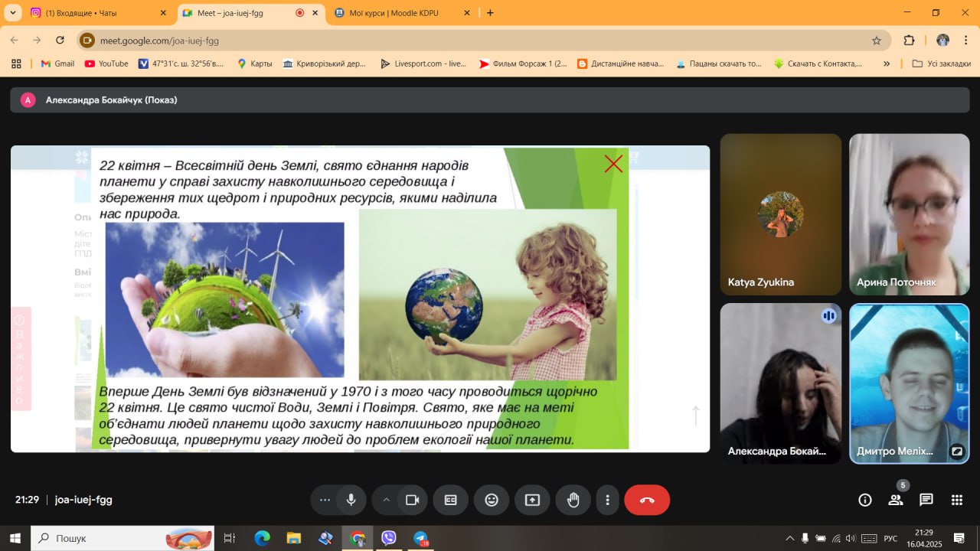Screen dimensions: 980x551
Task: Open meeting details info icon
Action: (865, 500)
